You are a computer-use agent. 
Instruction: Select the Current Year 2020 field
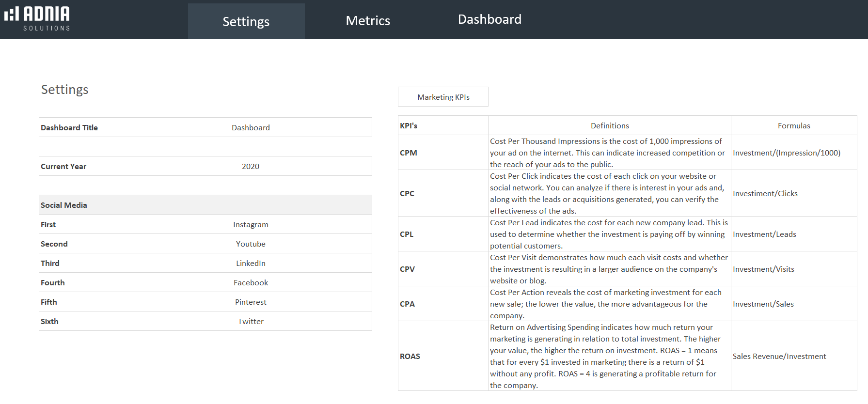(x=251, y=166)
